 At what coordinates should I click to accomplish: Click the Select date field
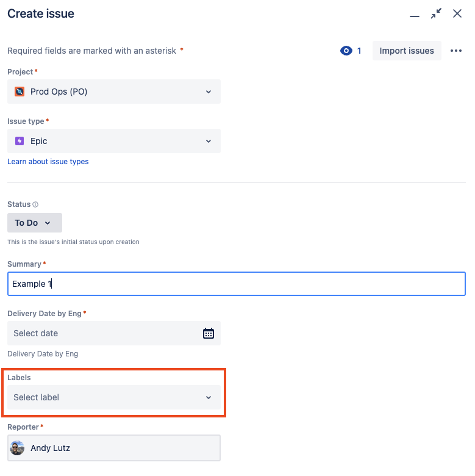tap(114, 333)
